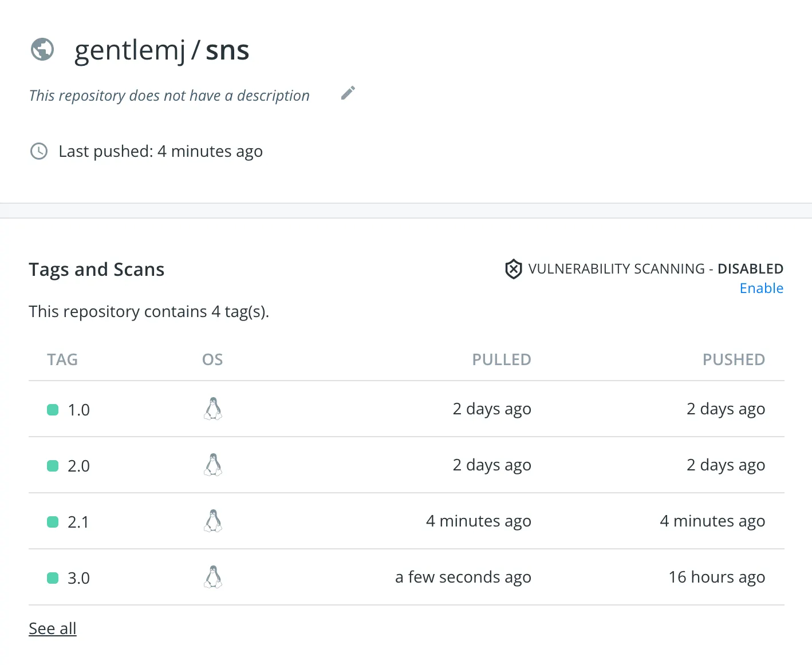Click the pencil icon to edit description
Image resolution: width=812 pixels, height=665 pixels.
click(348, 93)
